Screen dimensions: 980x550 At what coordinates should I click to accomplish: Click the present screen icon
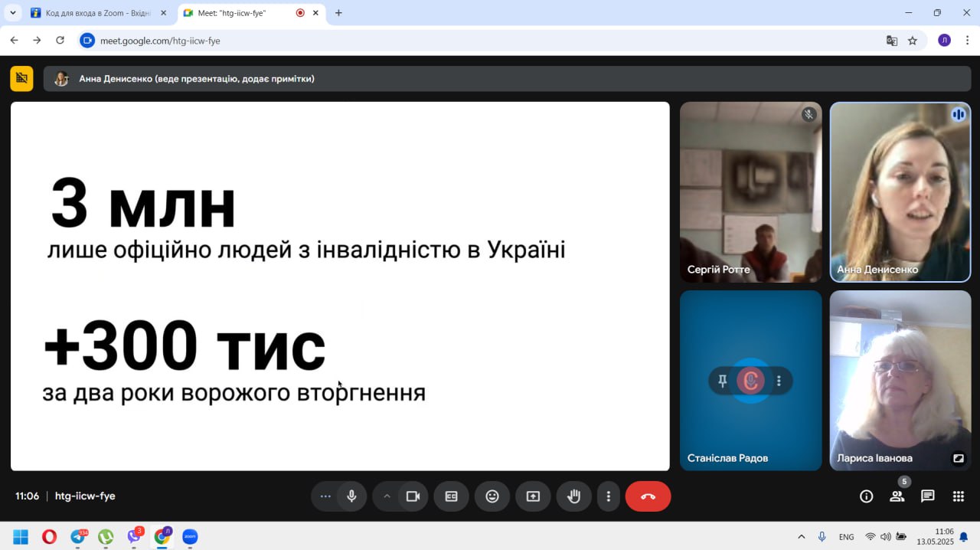coord(533,496)
